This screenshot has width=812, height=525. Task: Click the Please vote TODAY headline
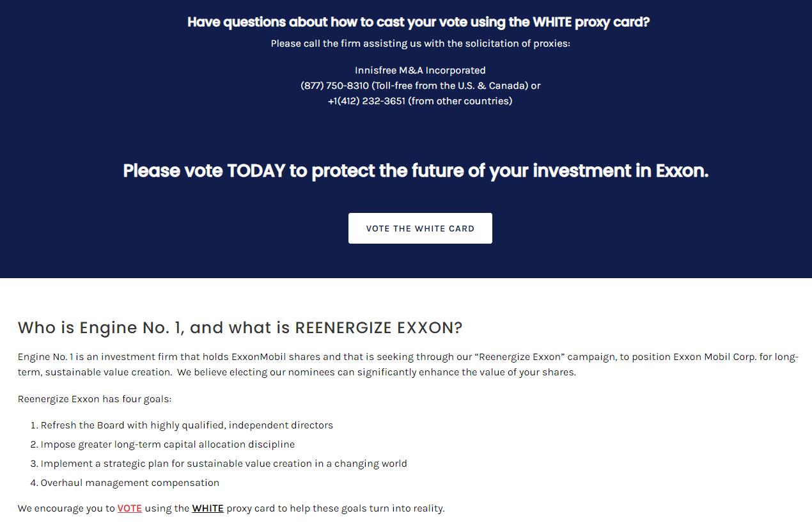pyautogui.click(x=416, y=171)
